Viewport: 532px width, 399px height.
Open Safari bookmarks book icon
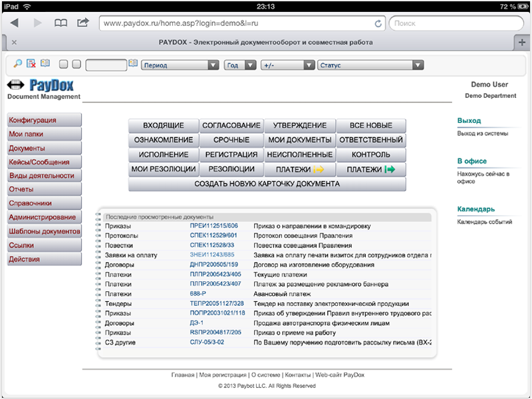click(x=61, y=23)
